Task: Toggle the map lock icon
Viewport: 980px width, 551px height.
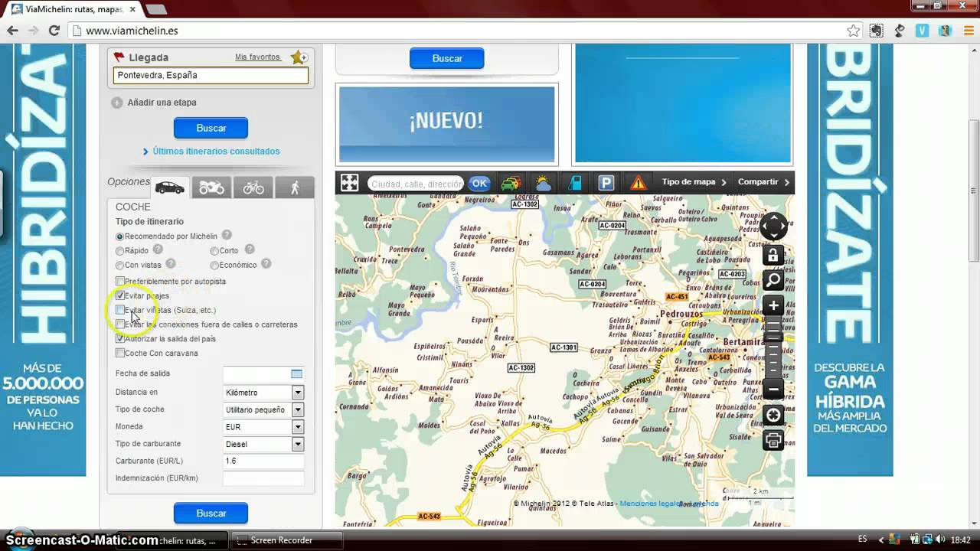Action: [x=773, y=256]
